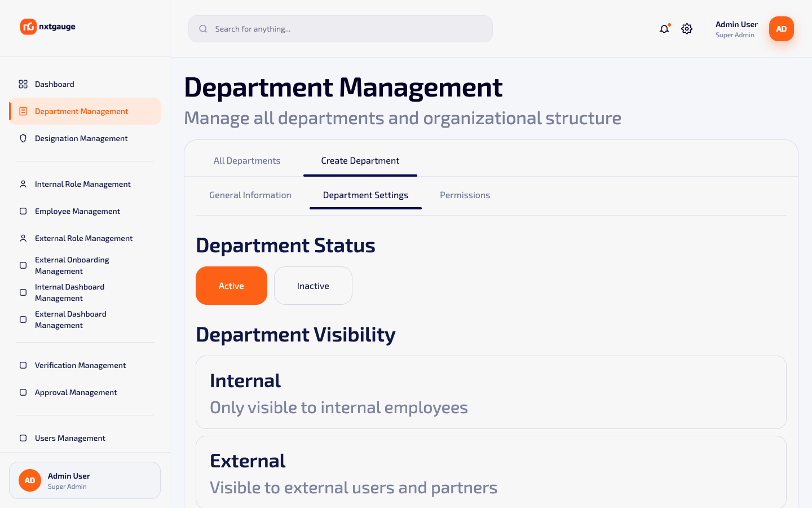Viewport: 812px width, 508px height.
Task: Open Verification Management from sidebar
Action: [x=85, y=365]
